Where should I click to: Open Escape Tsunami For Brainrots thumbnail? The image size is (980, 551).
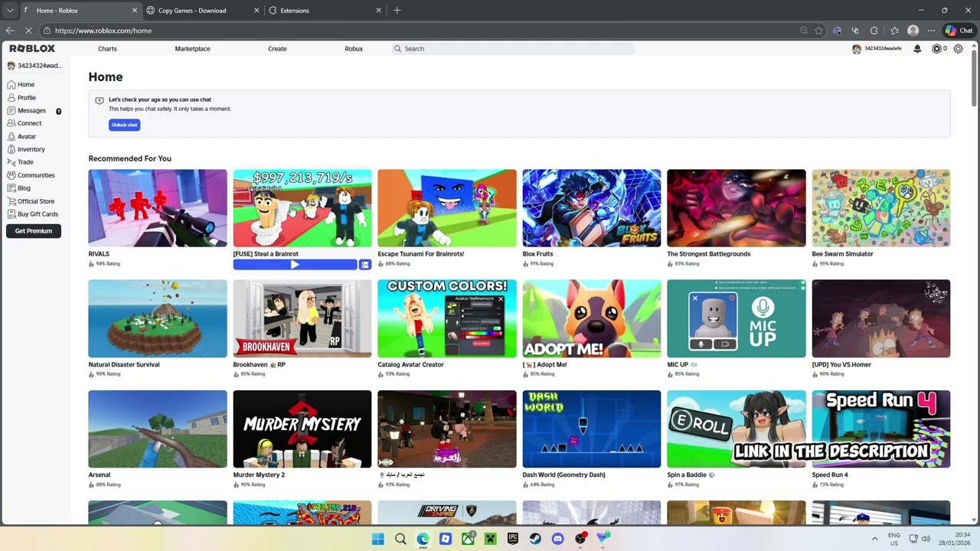[x=447, y=208]
